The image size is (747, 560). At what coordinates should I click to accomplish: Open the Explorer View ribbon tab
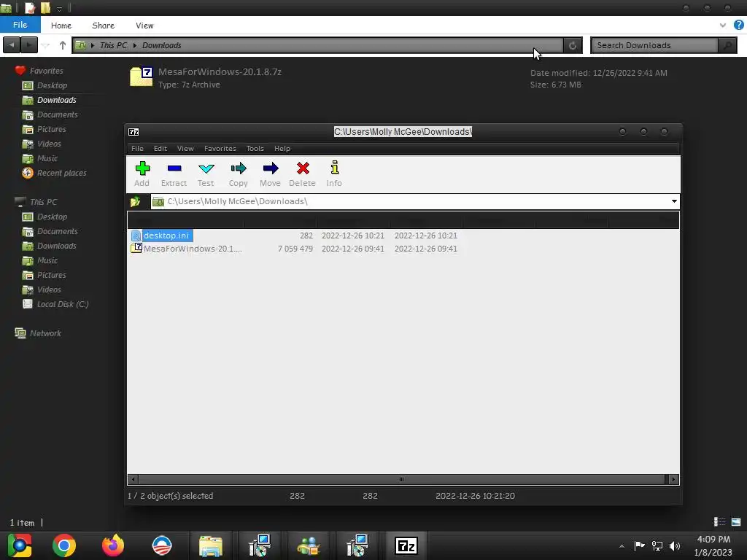[x=144, y=26]
